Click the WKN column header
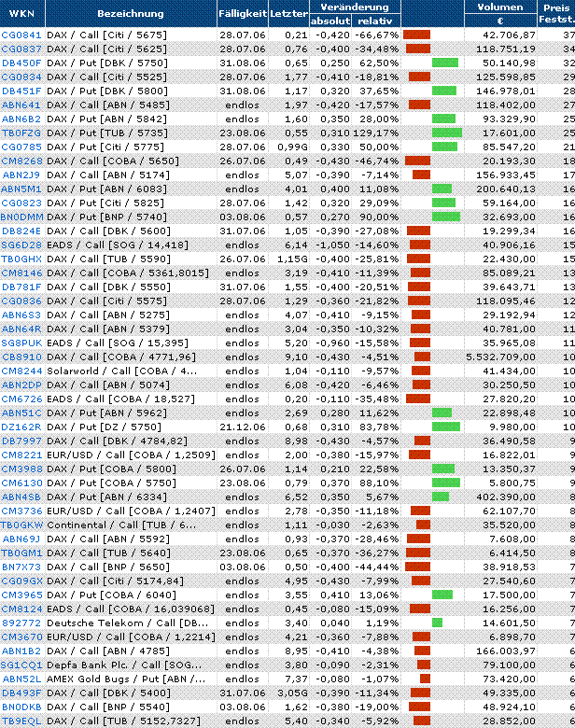The height and width of the screenshot is (728, 575). (21, 13)
